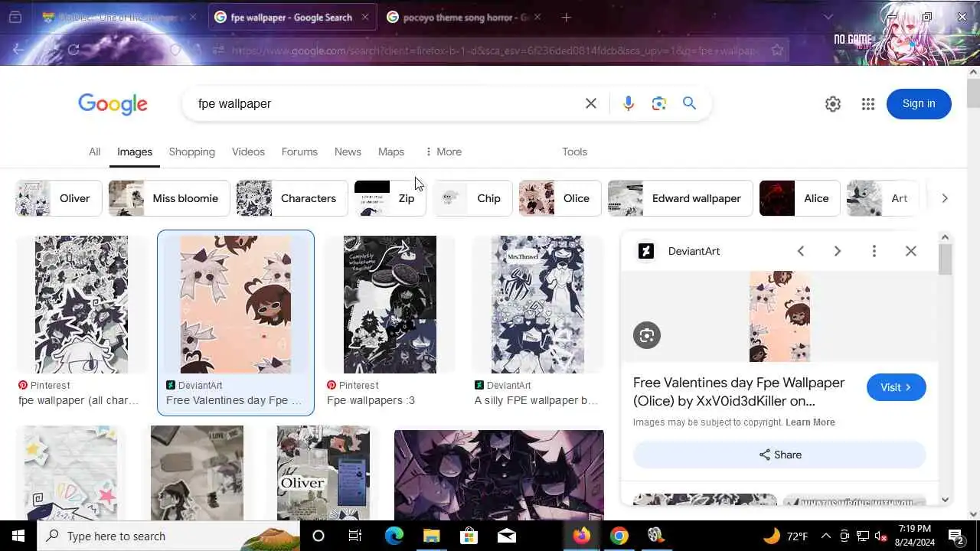Show the next image in preview panel

[x=837, y=251]
